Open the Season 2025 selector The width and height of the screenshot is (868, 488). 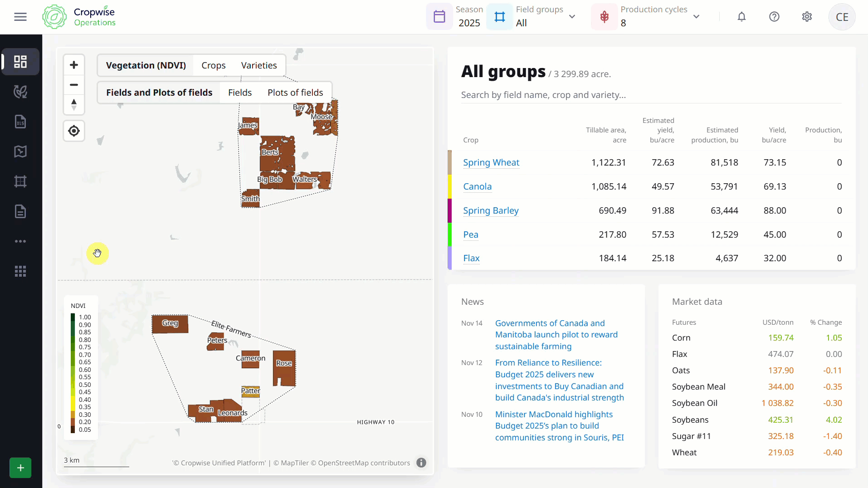[x=456, y=17]
